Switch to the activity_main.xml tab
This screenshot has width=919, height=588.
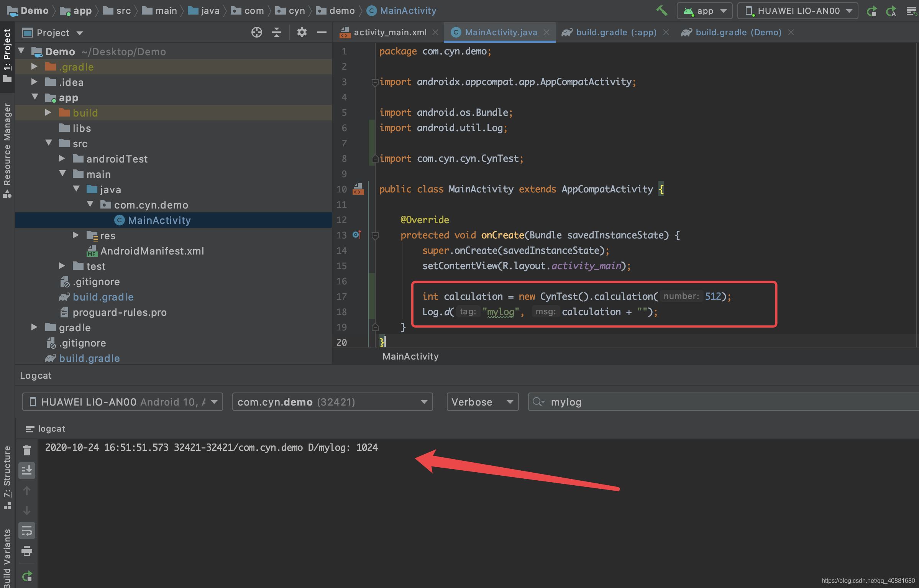[389, 33]
